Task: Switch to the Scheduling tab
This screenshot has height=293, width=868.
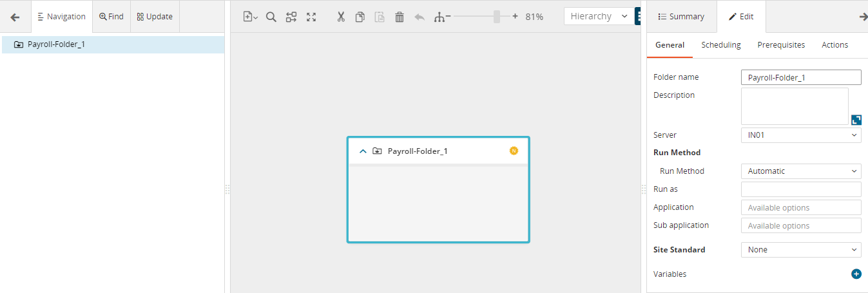Action: (720, 45)
